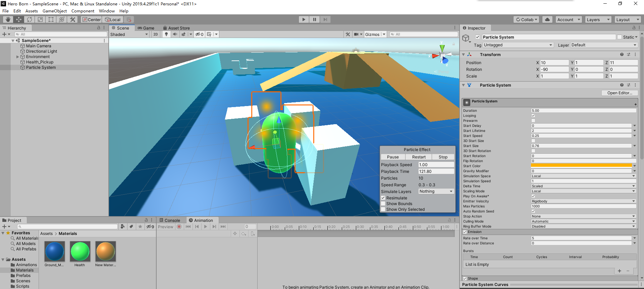The height and width of the screenshot is (289, 644).
Task: Collapse the Transform component
Action: [x=464, y=54]
